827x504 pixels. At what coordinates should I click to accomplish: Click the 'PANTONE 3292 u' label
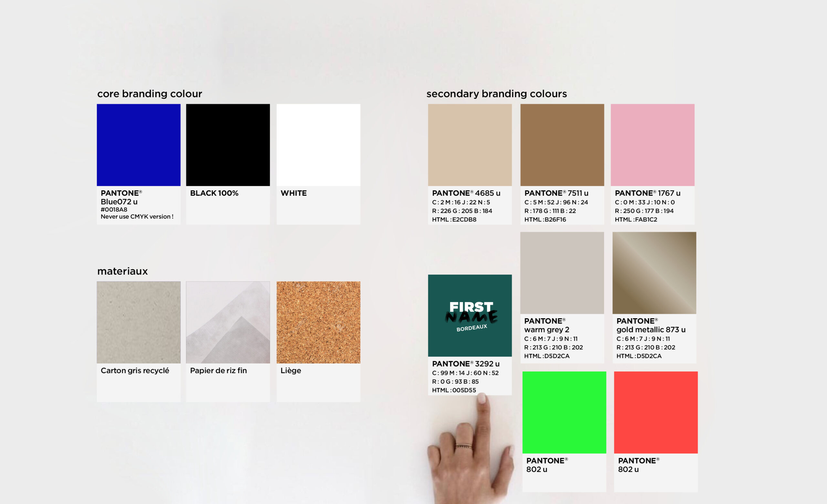[x=466, y=364]
